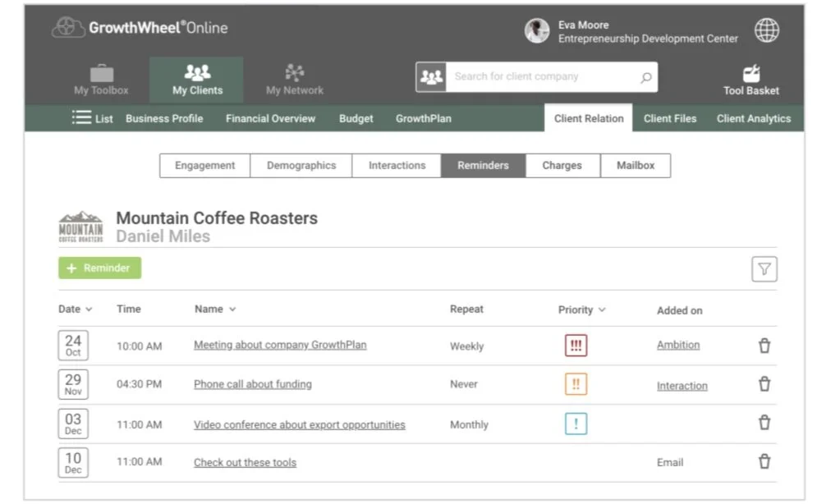Delete the Phone call about funding reminder

click(764, 383)
